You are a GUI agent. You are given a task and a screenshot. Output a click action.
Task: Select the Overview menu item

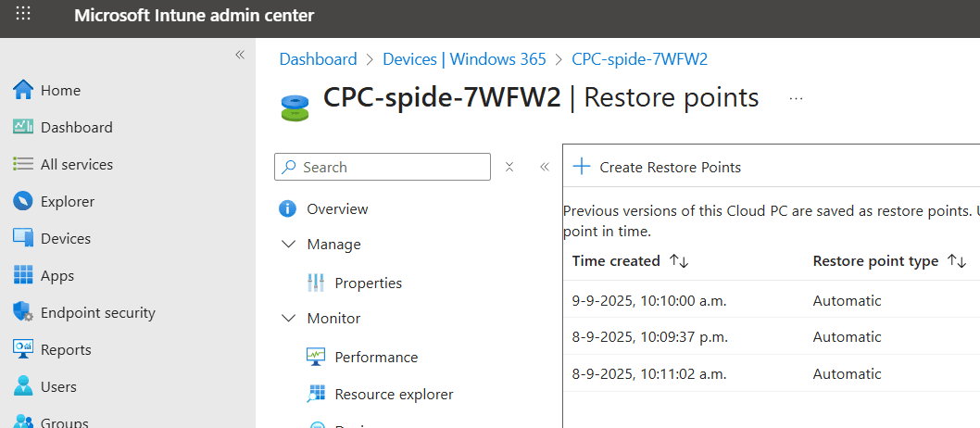pos(337,208)
